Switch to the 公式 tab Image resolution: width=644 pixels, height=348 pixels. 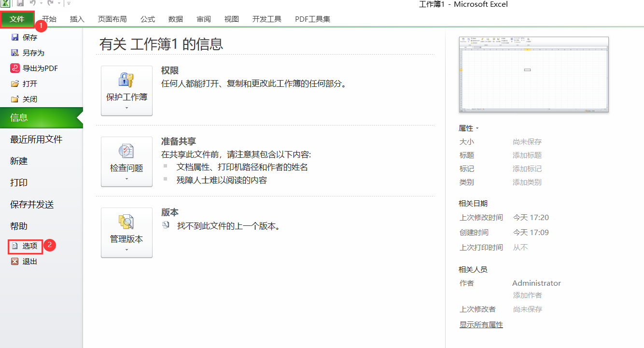point(148,19)
